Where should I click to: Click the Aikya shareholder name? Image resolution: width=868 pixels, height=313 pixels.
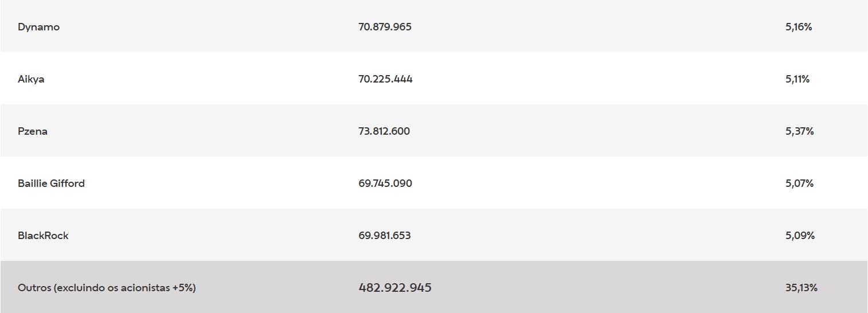tap(31, 79)
